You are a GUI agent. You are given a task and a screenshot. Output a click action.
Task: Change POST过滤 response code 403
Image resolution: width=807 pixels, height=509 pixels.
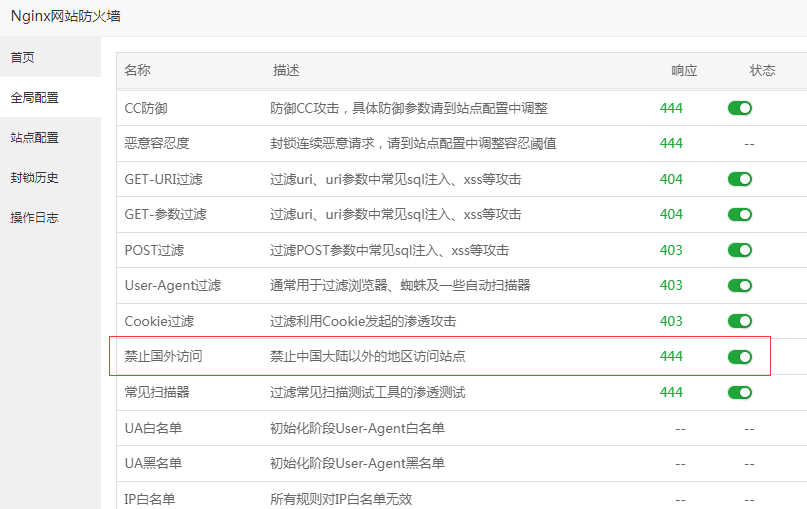[x=671, y=250]
